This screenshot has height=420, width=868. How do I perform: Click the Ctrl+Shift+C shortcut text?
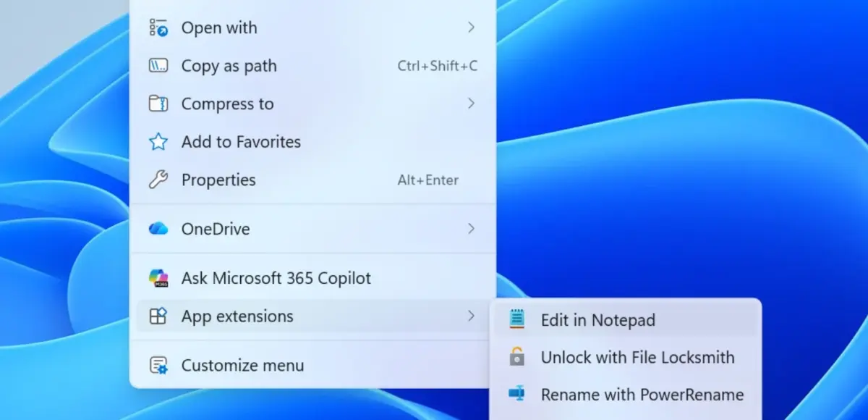(x=438, y=66)
